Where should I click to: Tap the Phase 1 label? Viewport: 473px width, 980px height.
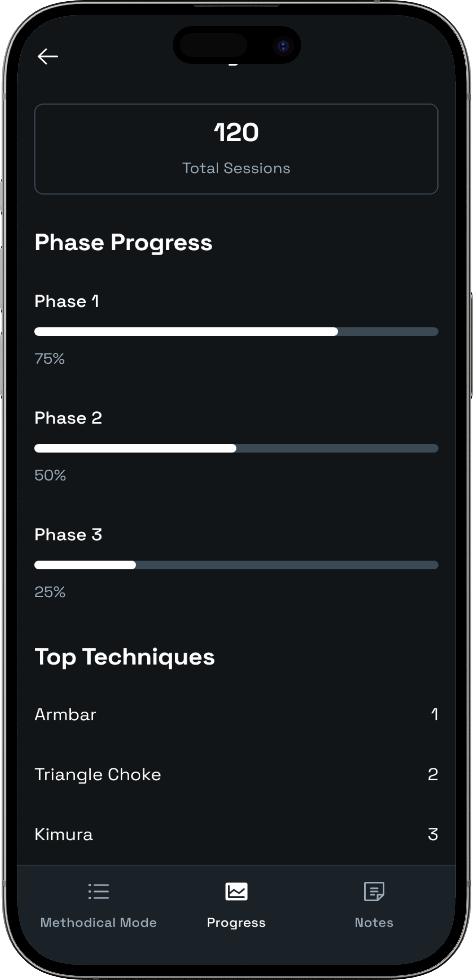point(67,301)
